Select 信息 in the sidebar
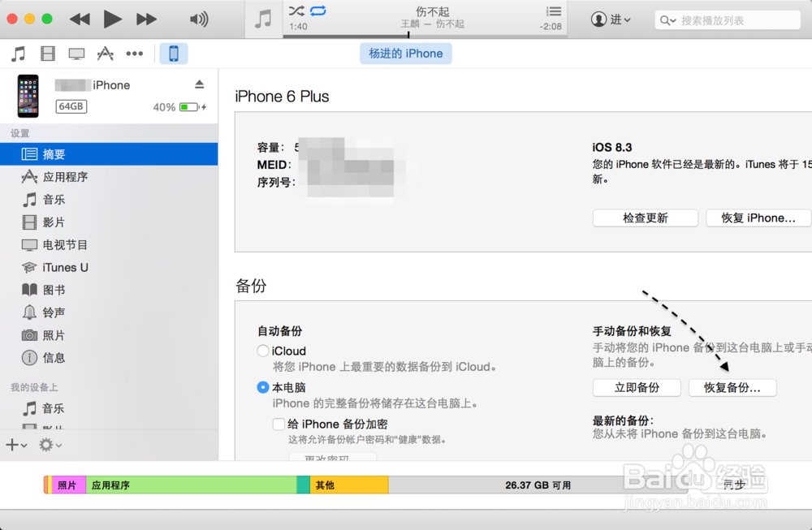The height and width of the screenshot is (530, 812). (x=109, y=358)
